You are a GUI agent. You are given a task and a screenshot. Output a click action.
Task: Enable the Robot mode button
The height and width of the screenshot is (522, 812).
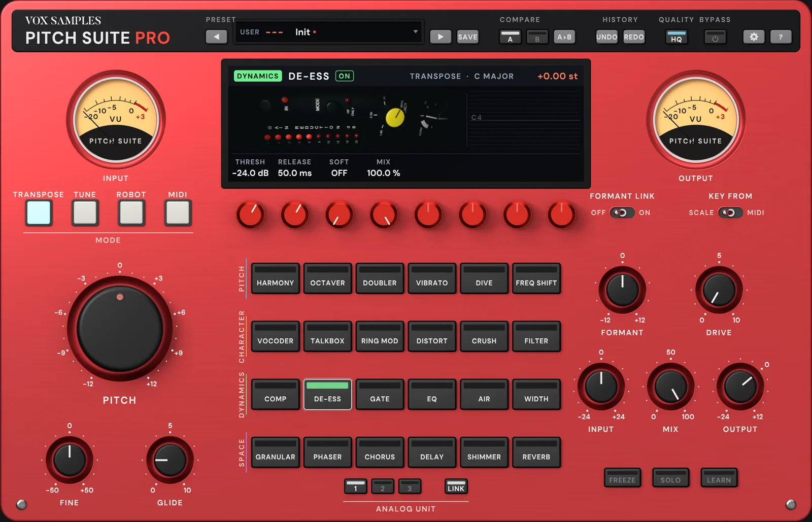[x=131, y=213]
